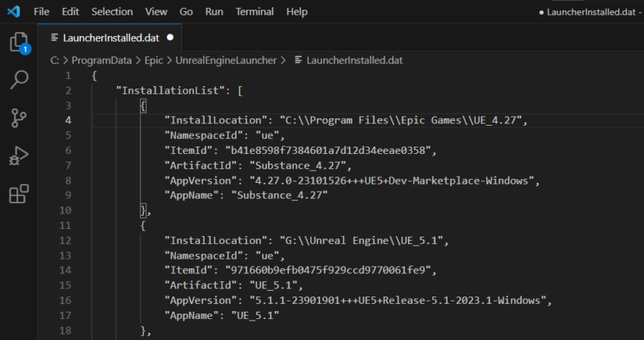Click the opening brace on line 3
The image size is (644, 340).
tap(143, 106)
